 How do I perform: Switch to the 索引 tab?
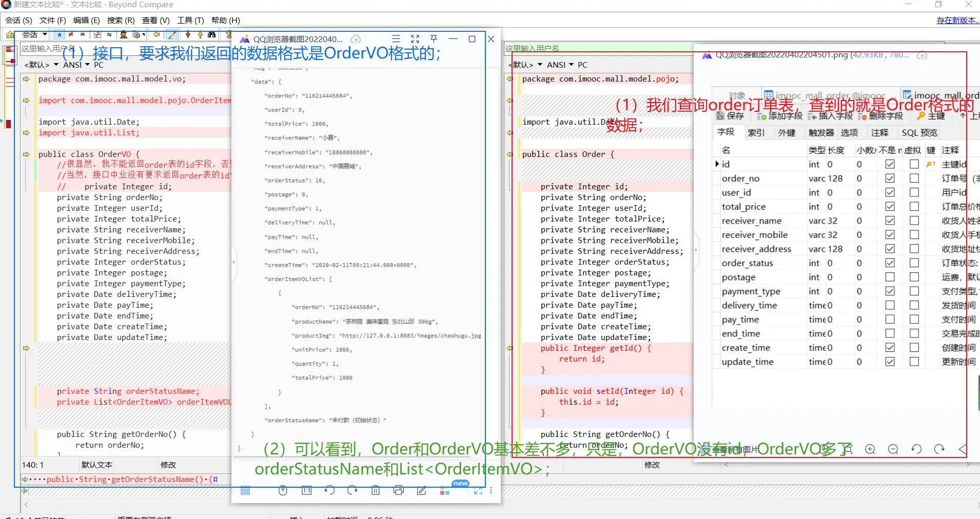click(x=756, y=133)
